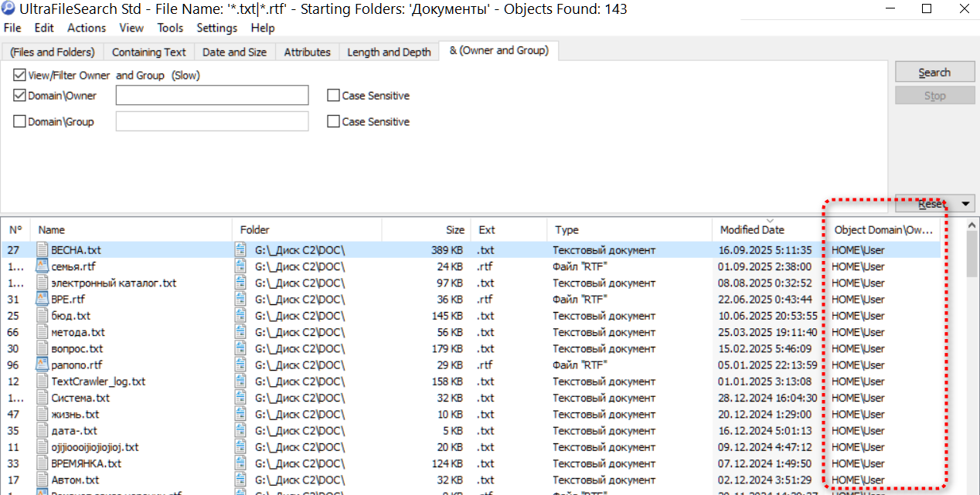Click the file icon of TextCrawler_log.txt

[43, 381]
